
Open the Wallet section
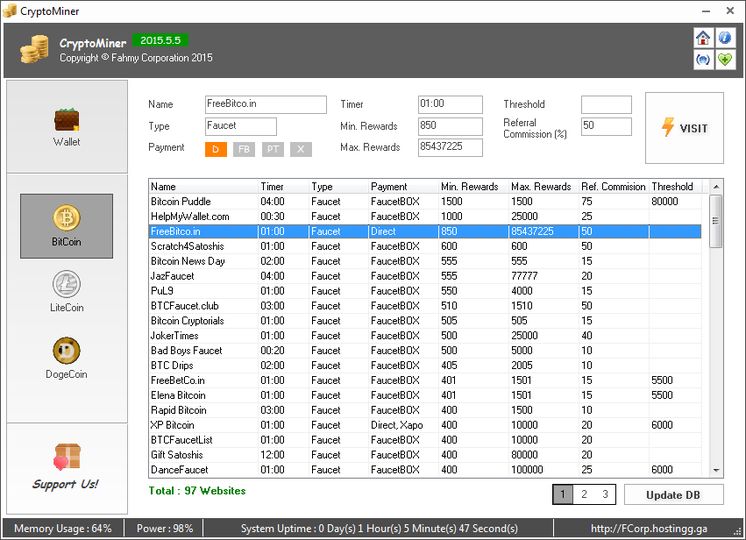(x=67, y=127)
